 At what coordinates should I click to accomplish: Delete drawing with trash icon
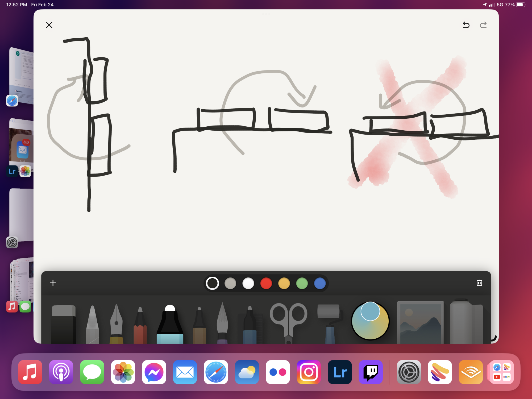click(479, 283)
